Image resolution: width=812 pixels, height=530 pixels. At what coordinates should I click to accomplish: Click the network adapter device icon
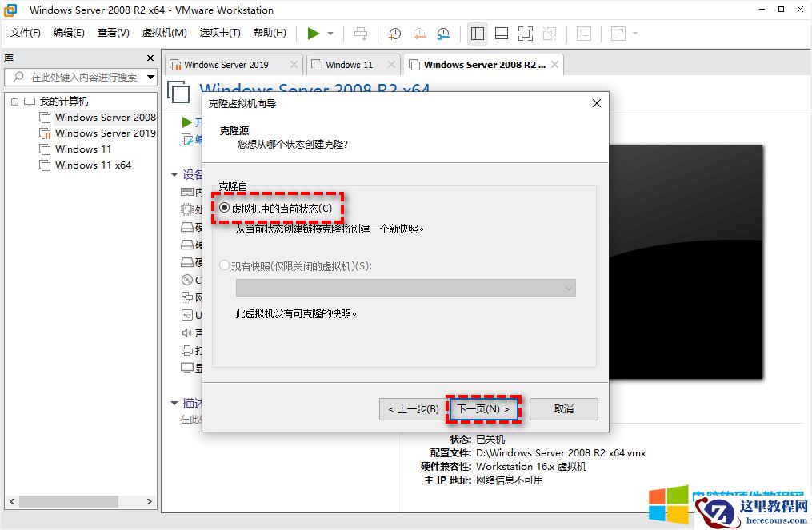pos(187,297)
